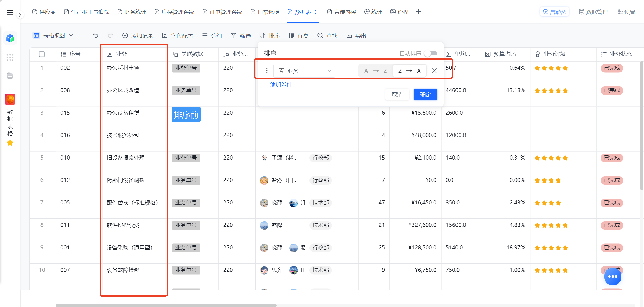Viewport: 644px width, 307px height.
Task: Open the hamburger menu icon
Action: point(10,12)
